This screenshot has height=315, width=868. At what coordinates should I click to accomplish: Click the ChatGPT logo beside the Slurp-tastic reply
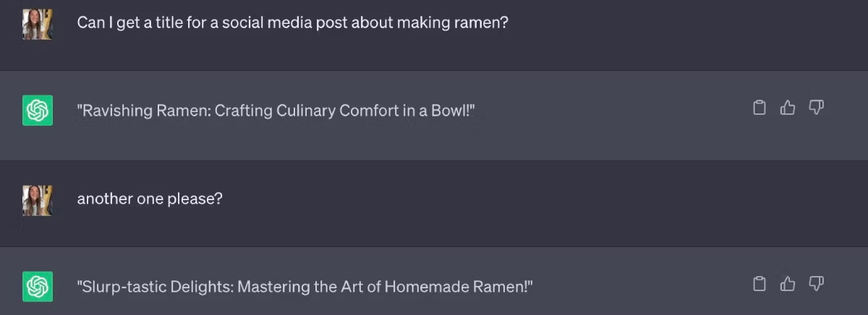(38, 286)
